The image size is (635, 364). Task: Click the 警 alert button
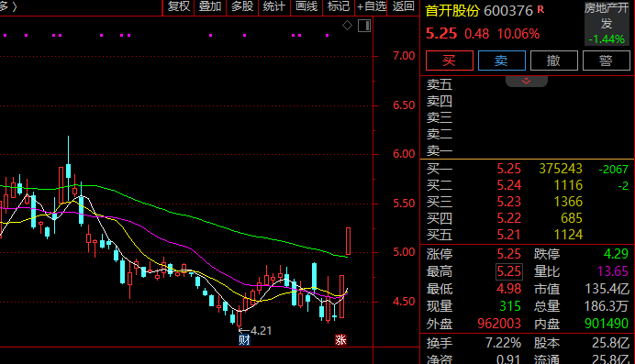[x=607, y=61]
